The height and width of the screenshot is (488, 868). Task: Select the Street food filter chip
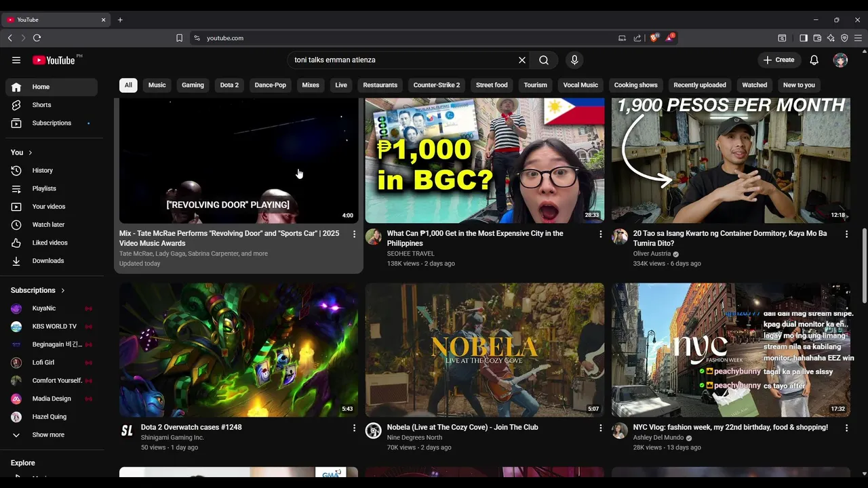tap(492, 85)
